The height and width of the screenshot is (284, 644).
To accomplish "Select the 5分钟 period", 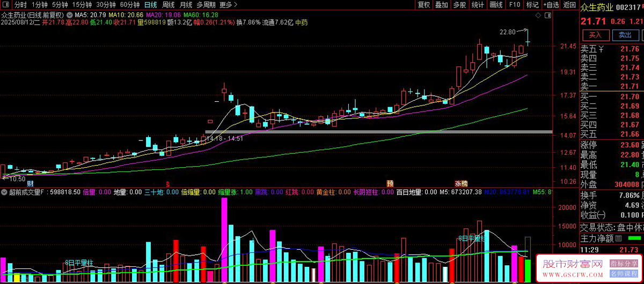I will [x=60, y=5].
